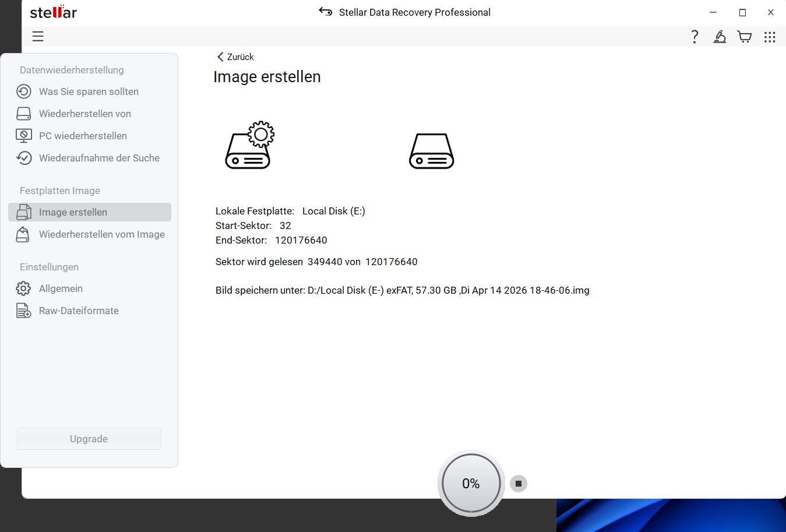
Task: Click the 'Stellar Data Recovery Professional' window title
Action: coord(415,12)
